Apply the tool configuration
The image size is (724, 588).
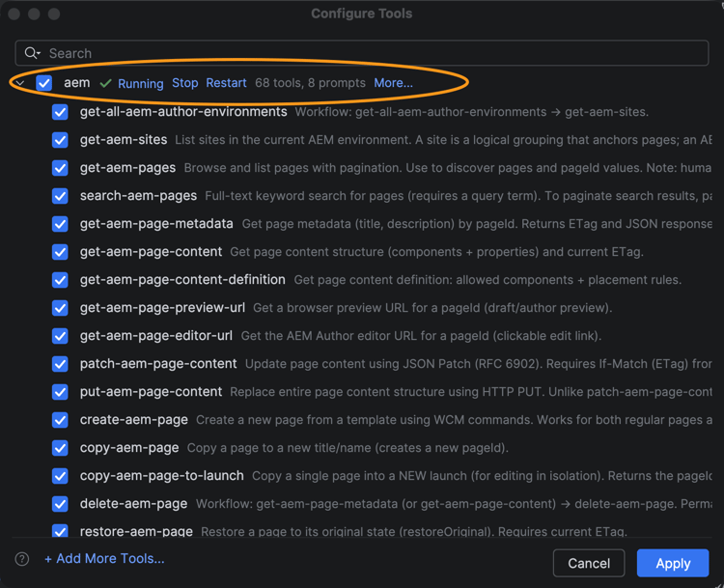click(673, 563)
